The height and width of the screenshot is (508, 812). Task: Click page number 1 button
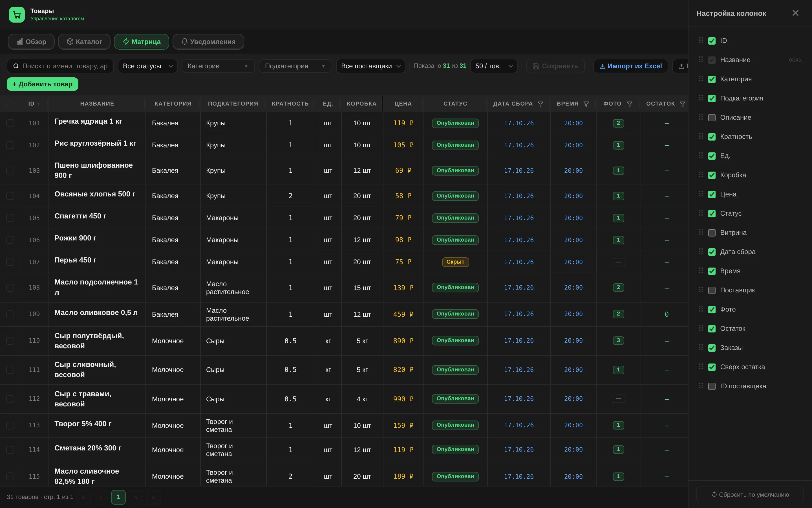tap(118, 497)
